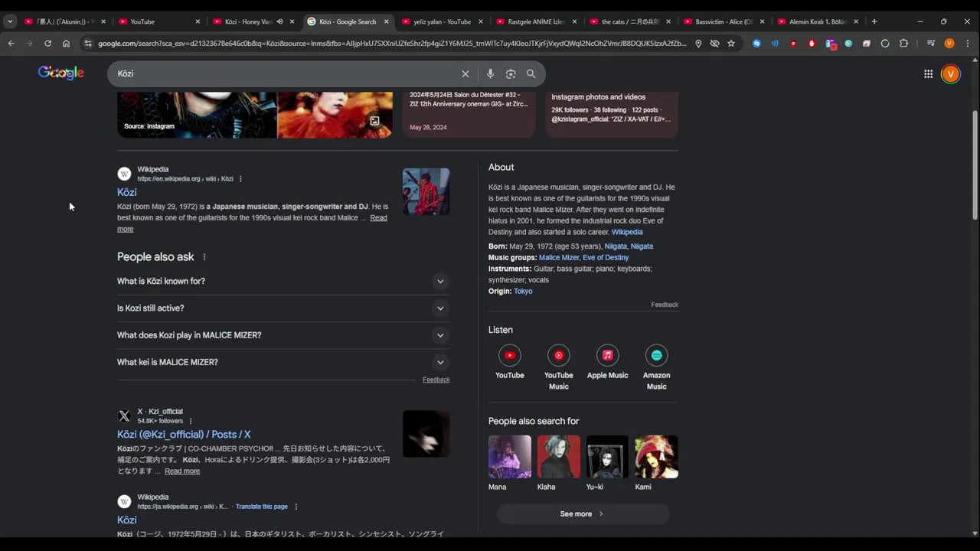
Task: Open Kami in People also search for
Action: pyautogui.click(x=656, y=463)
